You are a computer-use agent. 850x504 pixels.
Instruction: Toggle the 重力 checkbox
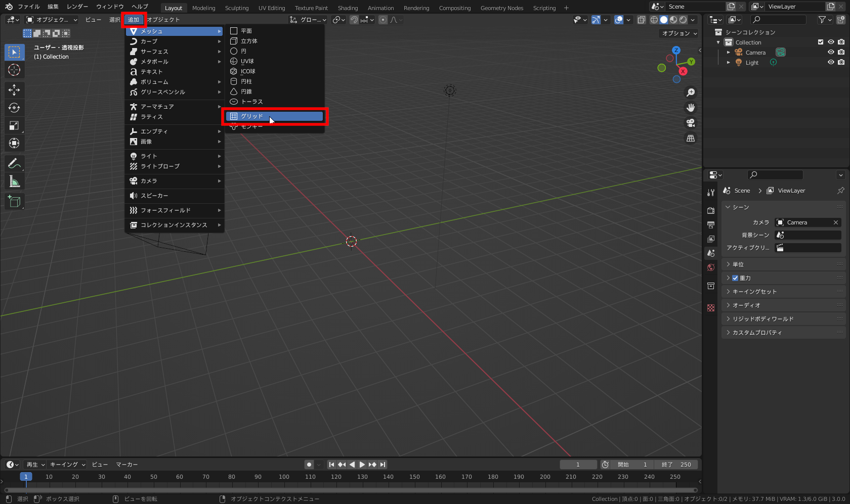pos(735,278)
